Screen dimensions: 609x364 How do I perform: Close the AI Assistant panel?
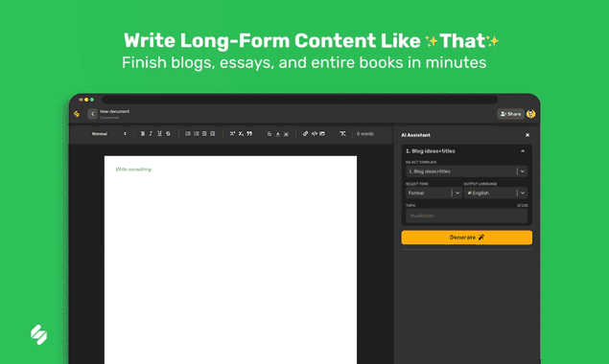pos(527,135)
